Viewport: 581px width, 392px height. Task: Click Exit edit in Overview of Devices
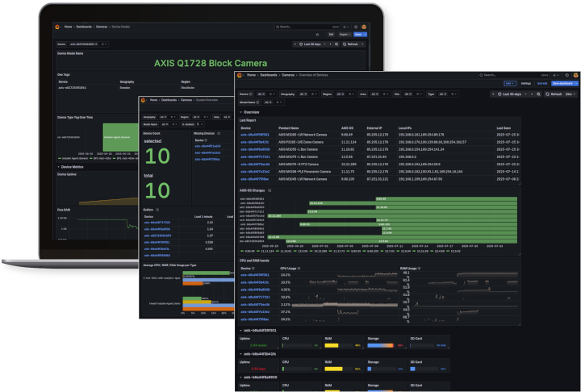(x=542, y=83)
